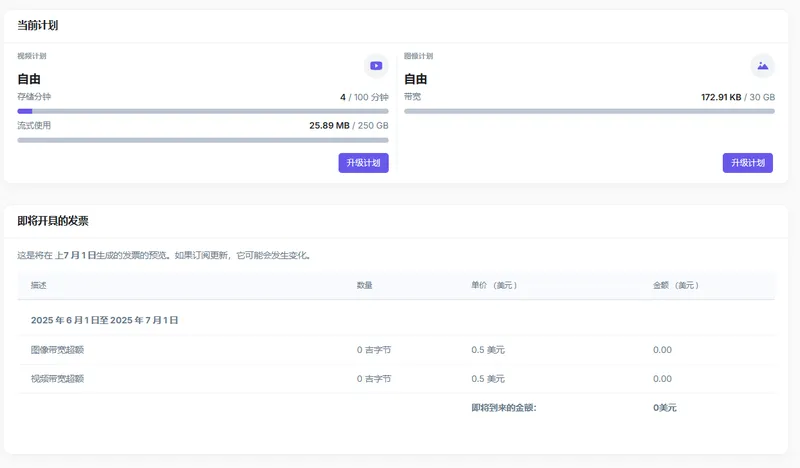The width and height of the screenshot is (800, 468).
Task: Click 升级计划 button under video plan
Action: (363, 163)
